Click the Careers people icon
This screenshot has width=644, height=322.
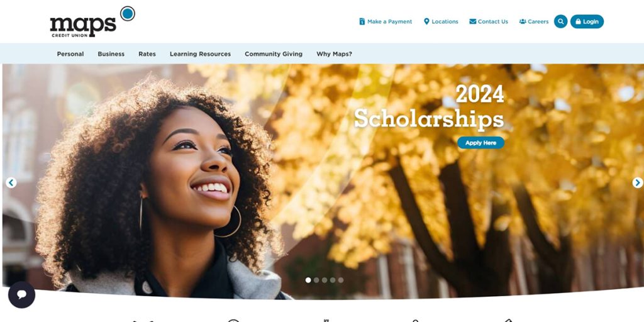coord(523,21)
